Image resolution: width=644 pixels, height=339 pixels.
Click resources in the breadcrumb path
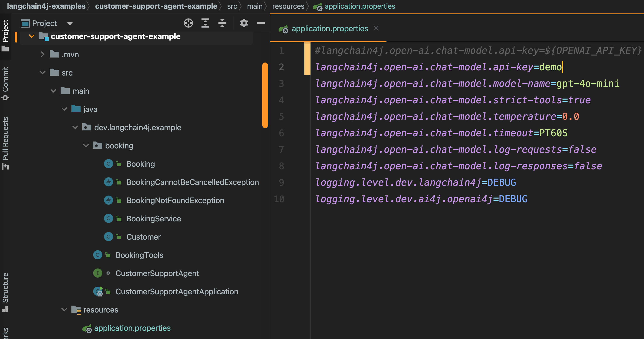(288, 6)
